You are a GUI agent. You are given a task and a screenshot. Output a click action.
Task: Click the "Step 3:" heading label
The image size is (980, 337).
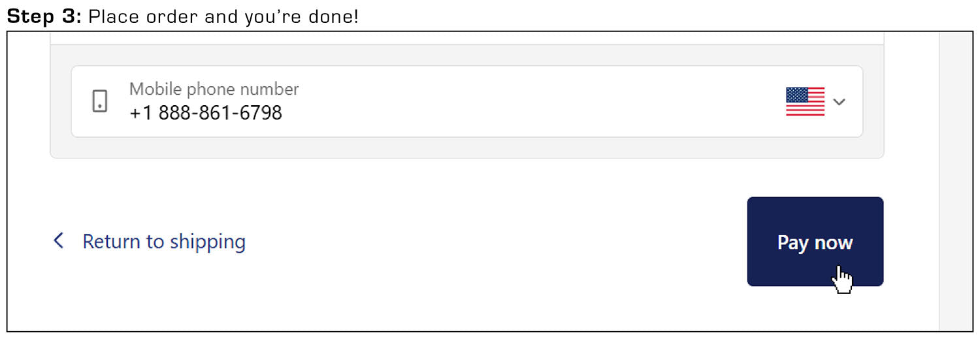pyautogui.click(x=44, y=16)
